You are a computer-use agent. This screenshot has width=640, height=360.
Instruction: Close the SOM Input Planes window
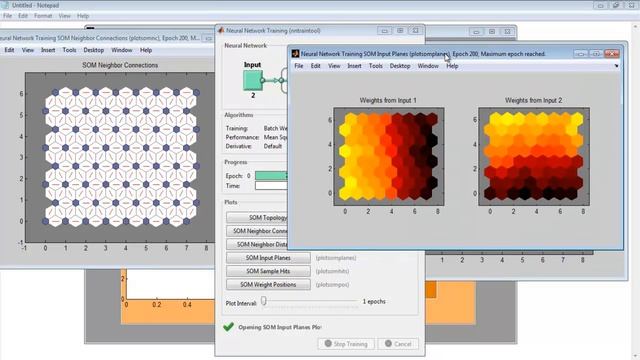click(x=612, y=53)
